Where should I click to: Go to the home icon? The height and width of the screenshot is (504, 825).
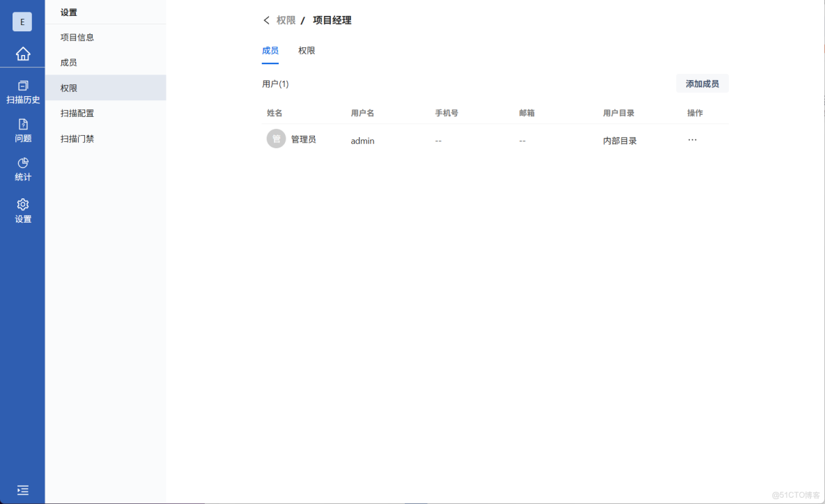22,54
